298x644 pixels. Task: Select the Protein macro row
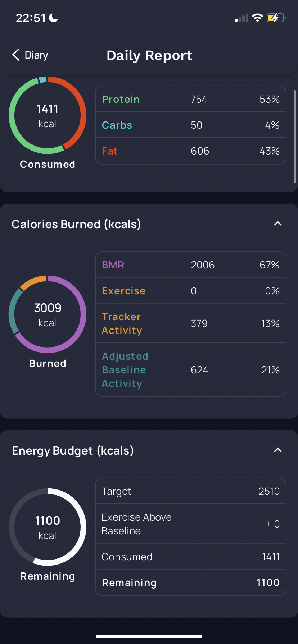coord(191,99)
